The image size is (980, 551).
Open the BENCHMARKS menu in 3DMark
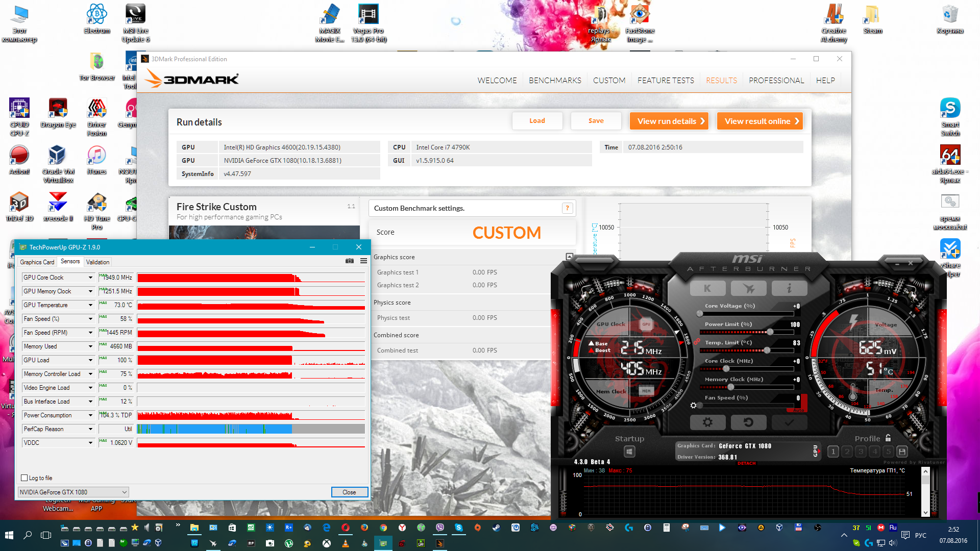[555, 81]
